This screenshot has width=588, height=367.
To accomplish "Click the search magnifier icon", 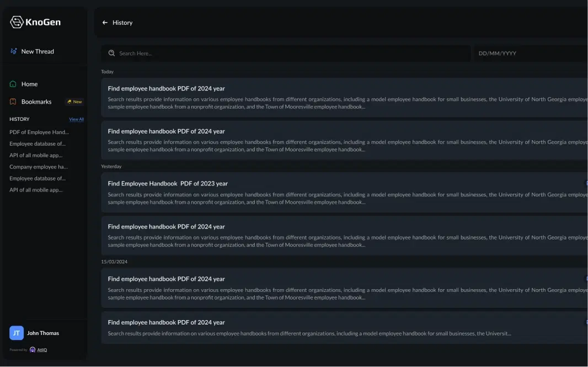I will (111, 54).
